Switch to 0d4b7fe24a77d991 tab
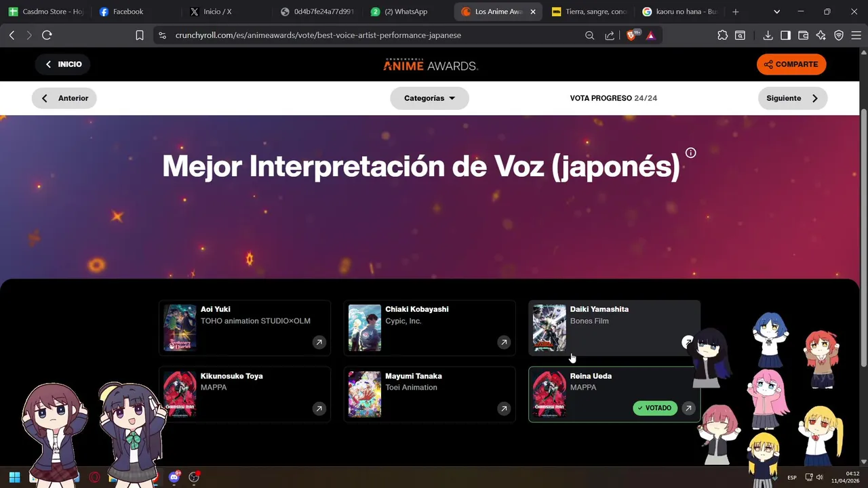Viewport: 868px width, 488px height. 317,12
